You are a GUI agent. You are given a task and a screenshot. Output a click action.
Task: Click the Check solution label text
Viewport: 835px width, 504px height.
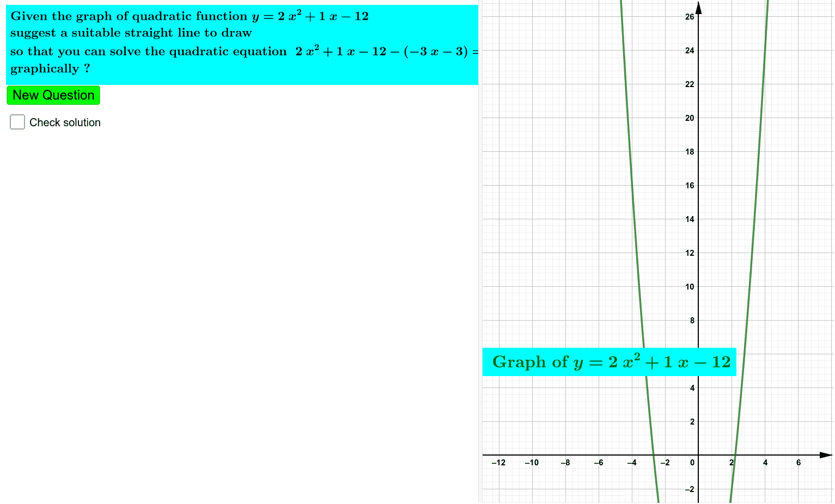pos(65,122)
